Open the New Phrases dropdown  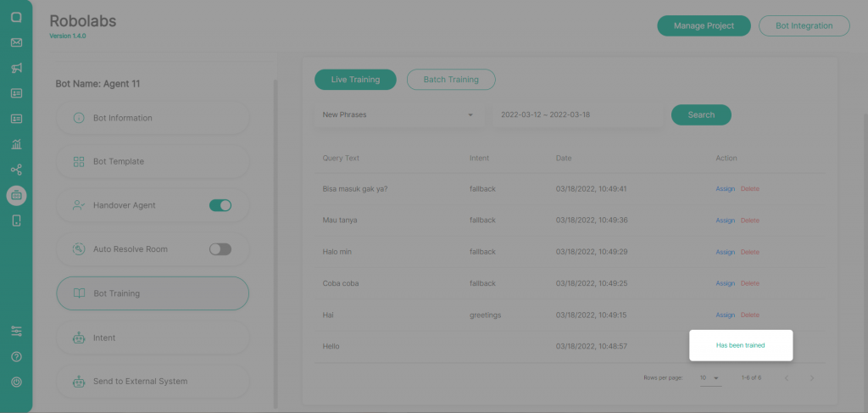398,115
